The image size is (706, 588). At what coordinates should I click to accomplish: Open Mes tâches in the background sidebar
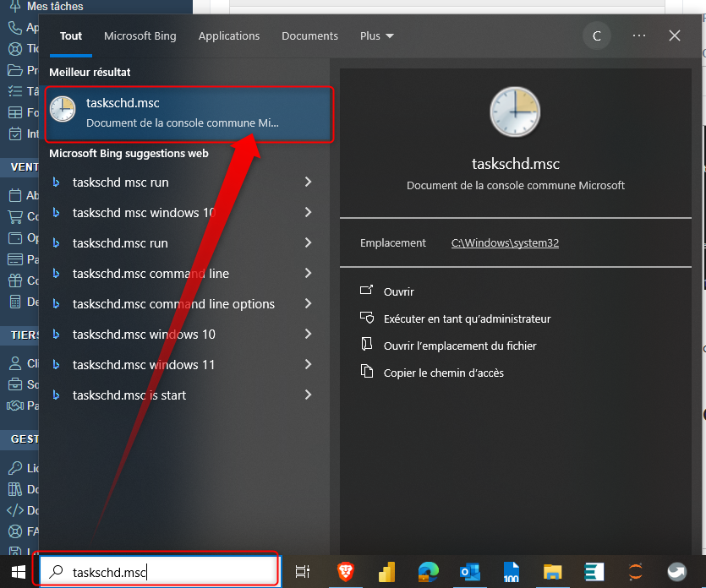pyautogui.click(x=55, y=6)
